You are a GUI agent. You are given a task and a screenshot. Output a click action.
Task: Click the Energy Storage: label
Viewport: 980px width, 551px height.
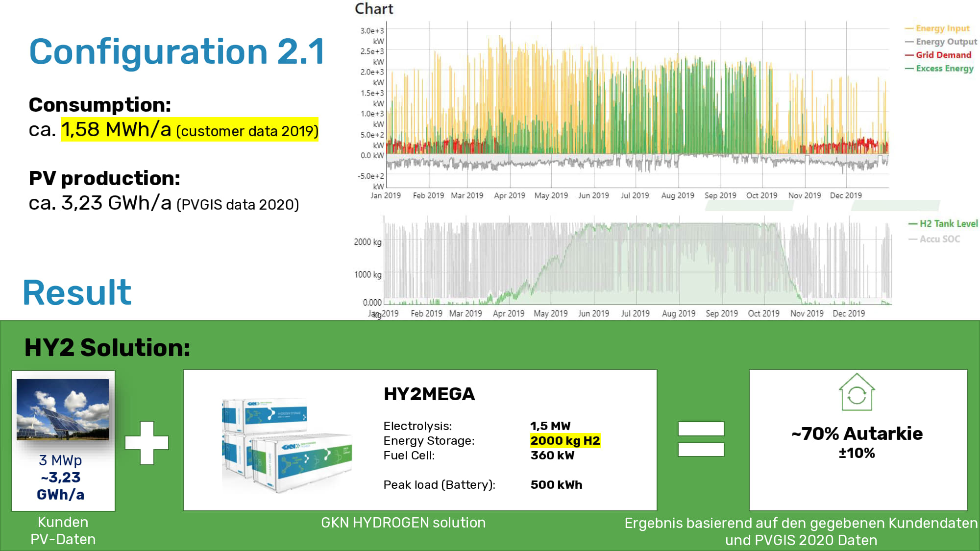click(429, 441)
